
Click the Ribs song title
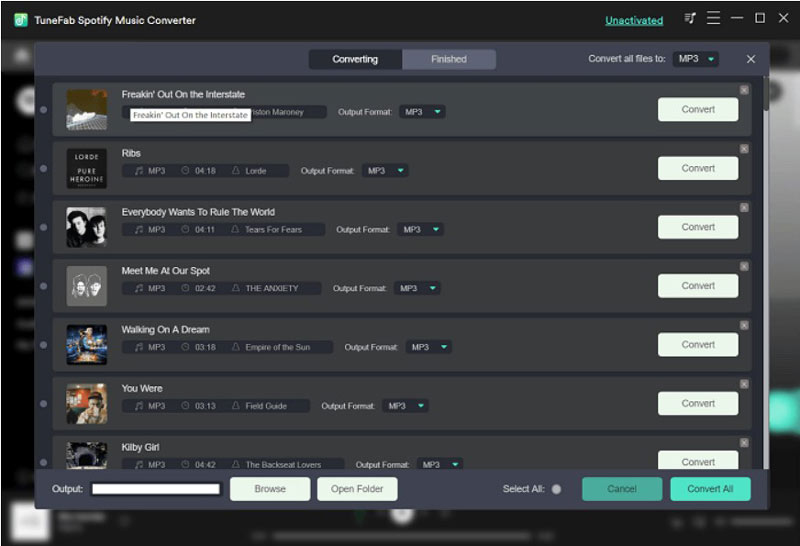pos(131,153)
